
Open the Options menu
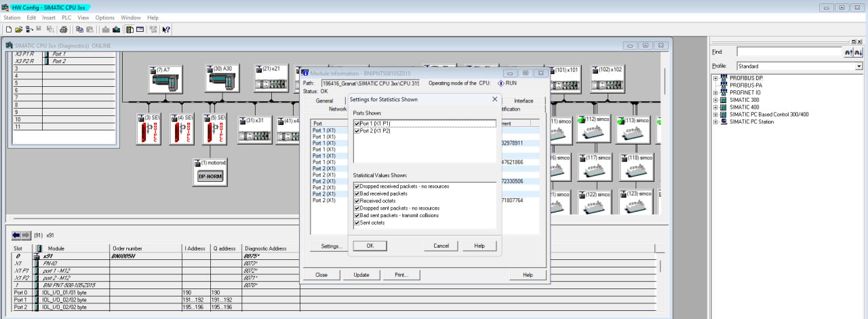(105, 18)
